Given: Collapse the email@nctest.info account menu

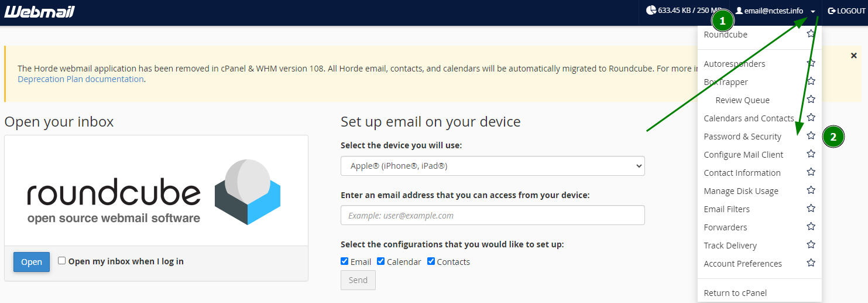Looking at the screenshot, I should pyautogui.click(x=813, y=11).
